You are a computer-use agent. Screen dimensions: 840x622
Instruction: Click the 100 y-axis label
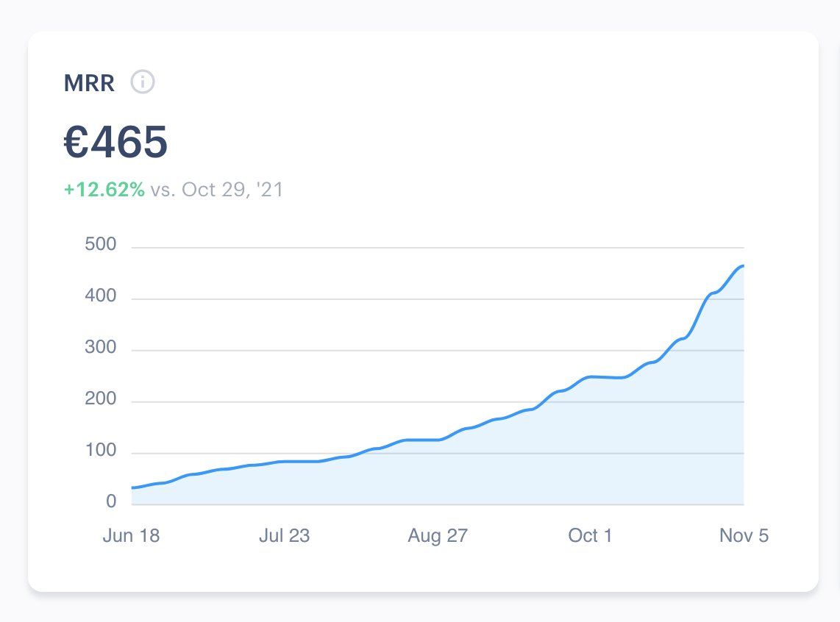click(x=101, y=451)
